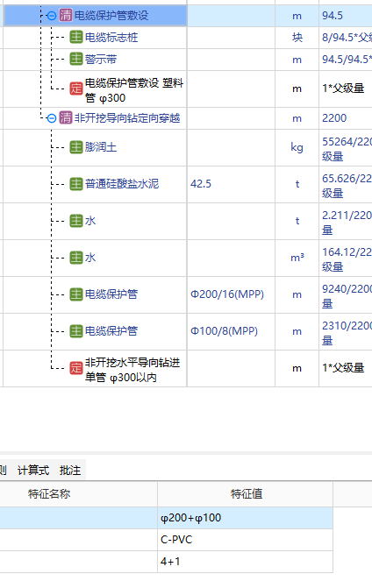The height and width of the screenshot is (588, 372).
Task: Click the 55264/220 quantity formula cell
Action: [346, 147]
